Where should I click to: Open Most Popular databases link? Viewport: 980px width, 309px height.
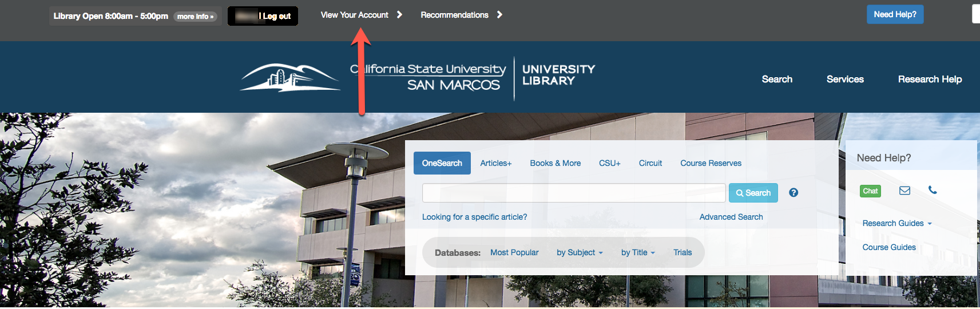(x=514, y=252)
